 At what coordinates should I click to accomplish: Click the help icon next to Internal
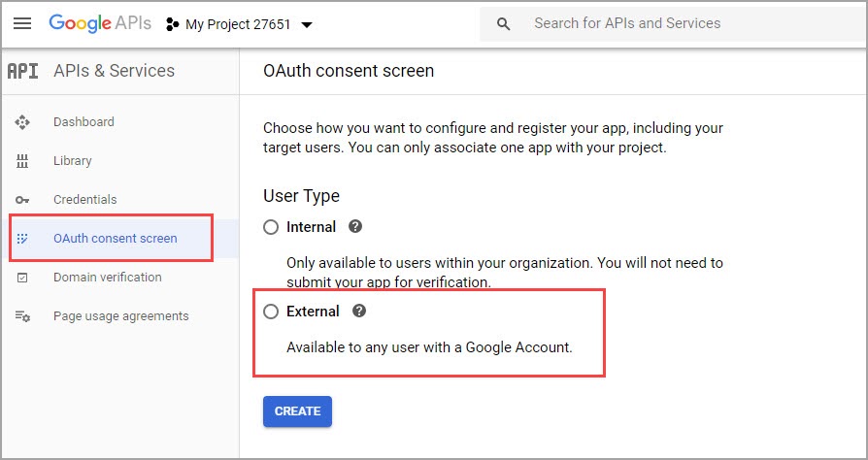coord(355,226)
